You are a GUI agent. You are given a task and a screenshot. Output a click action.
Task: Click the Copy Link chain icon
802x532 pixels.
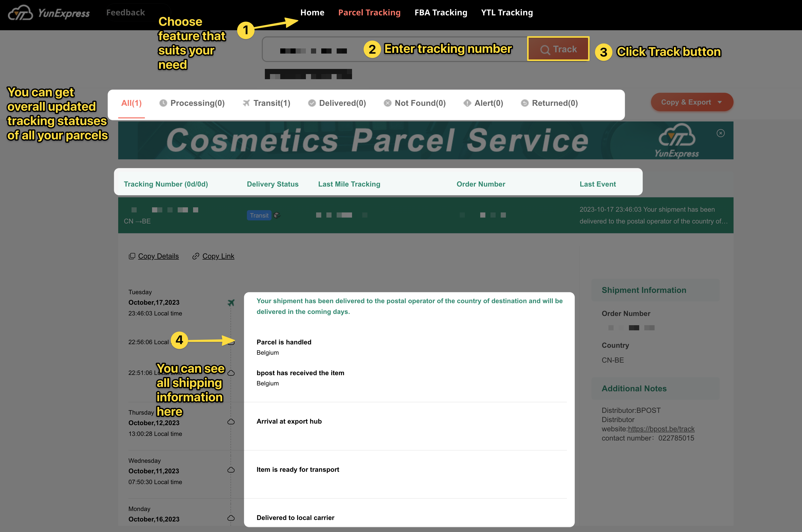click(195, 256)
